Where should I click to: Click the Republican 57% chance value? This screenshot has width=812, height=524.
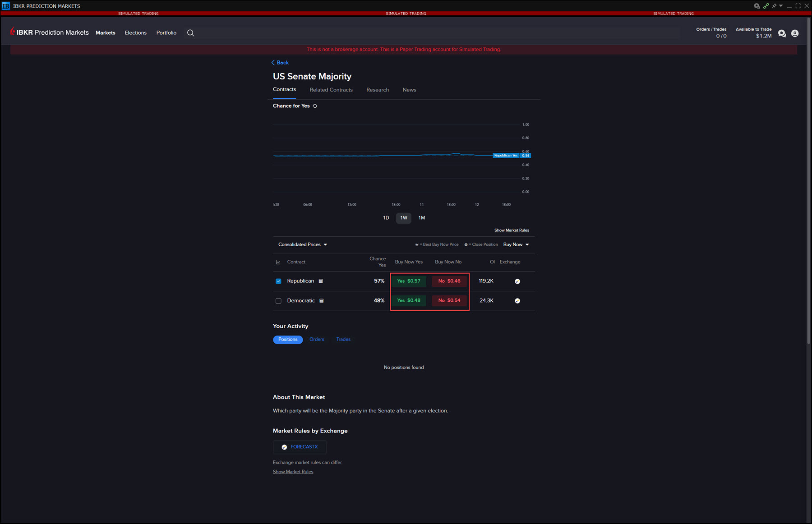379,281
